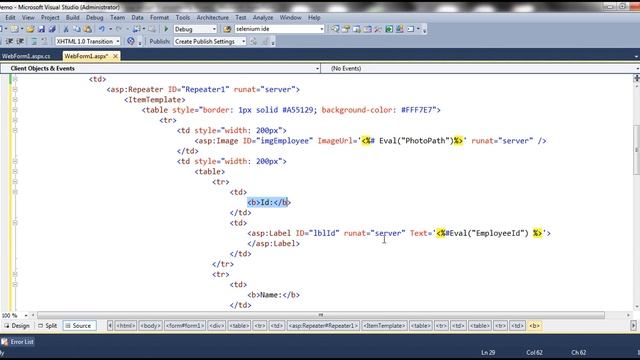
Task: Click the publish web icon
Action: (253, 41)
